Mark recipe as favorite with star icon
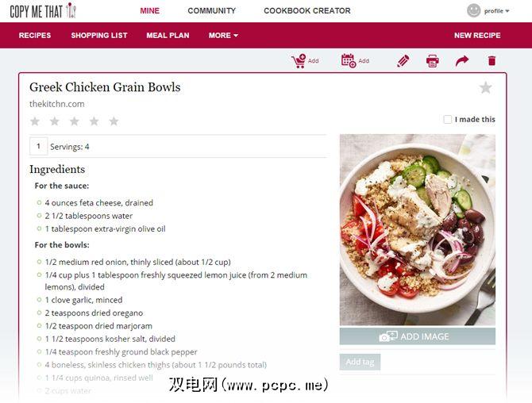This screenshot has height=403, width=532. pos(485,88)
